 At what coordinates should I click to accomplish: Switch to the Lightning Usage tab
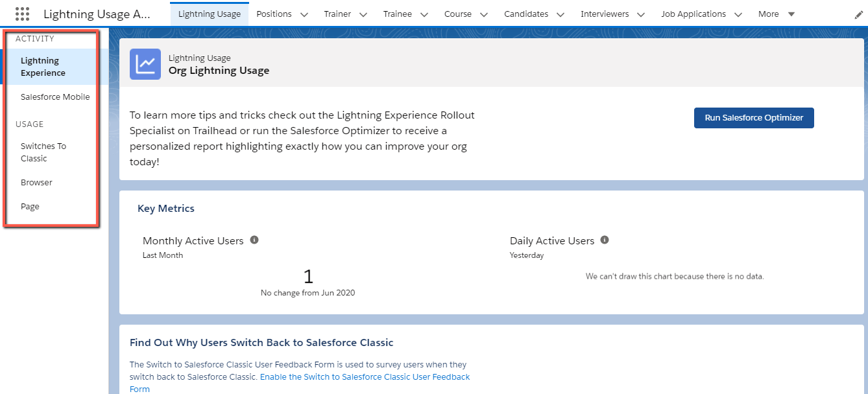[209, 14]
